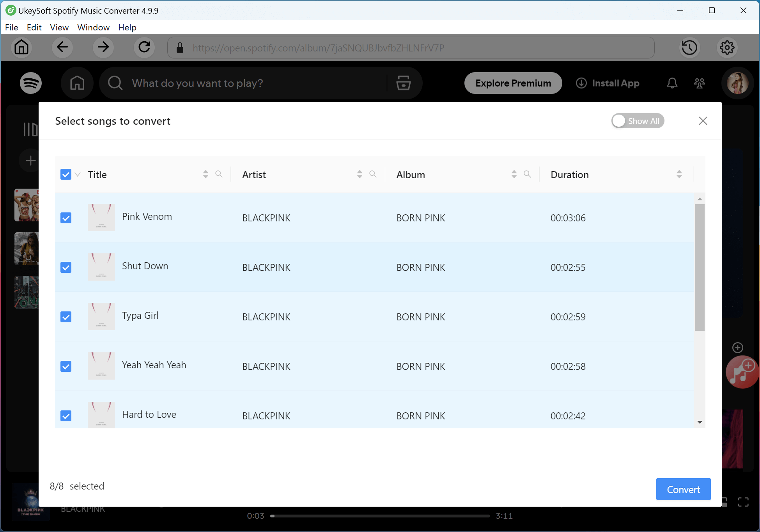
Task: Sort by the Album column arrows
Action: coord(514,174)
